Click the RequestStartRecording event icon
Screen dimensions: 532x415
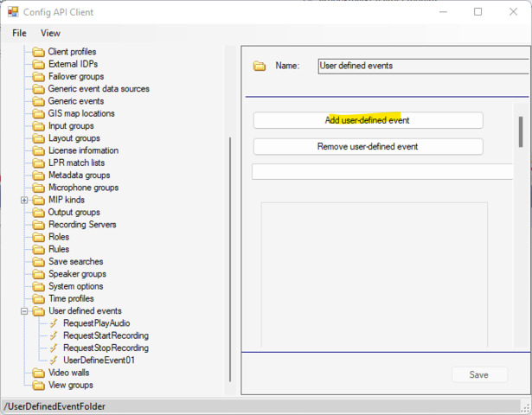coord(54,335)
